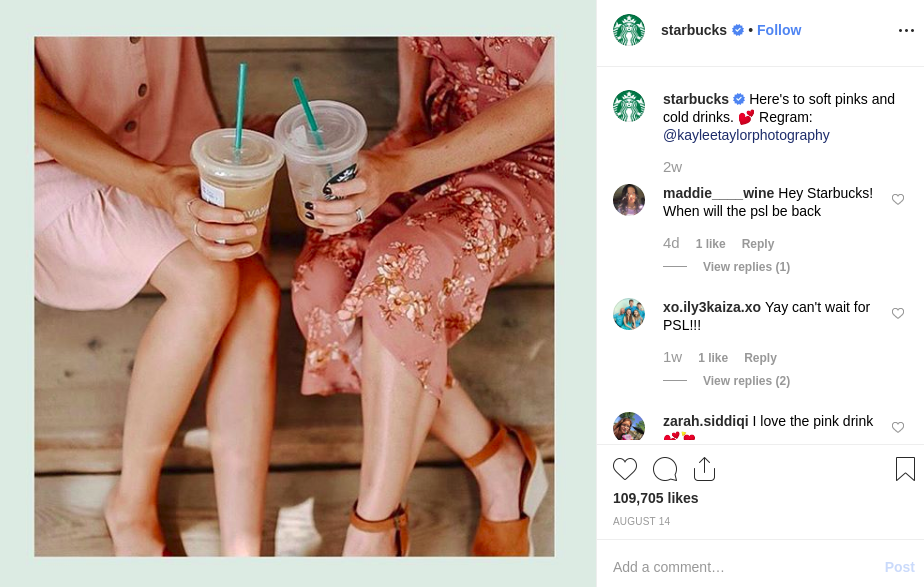The height and width of the screenshot is (587, 924).
Task: Open @kayleetaylorphotography profile link
Action: pos(746,135)
